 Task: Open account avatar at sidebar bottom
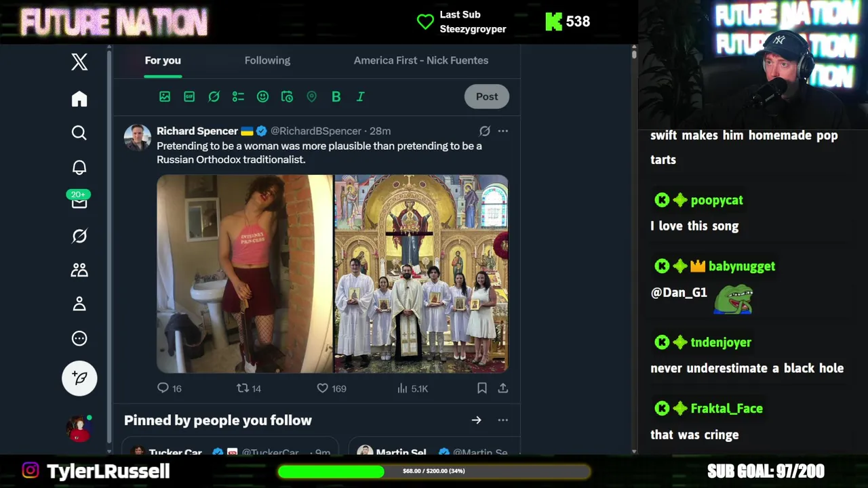point(79,428)
